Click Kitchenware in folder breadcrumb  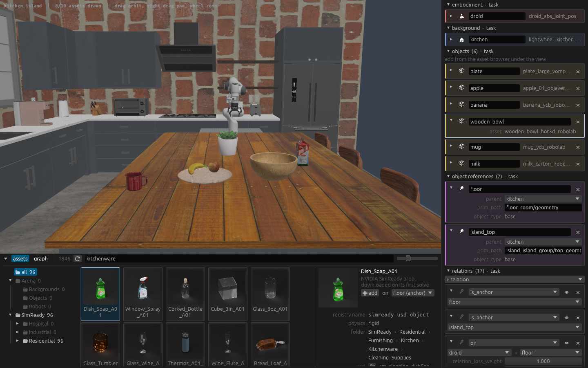tap(383, 349)
